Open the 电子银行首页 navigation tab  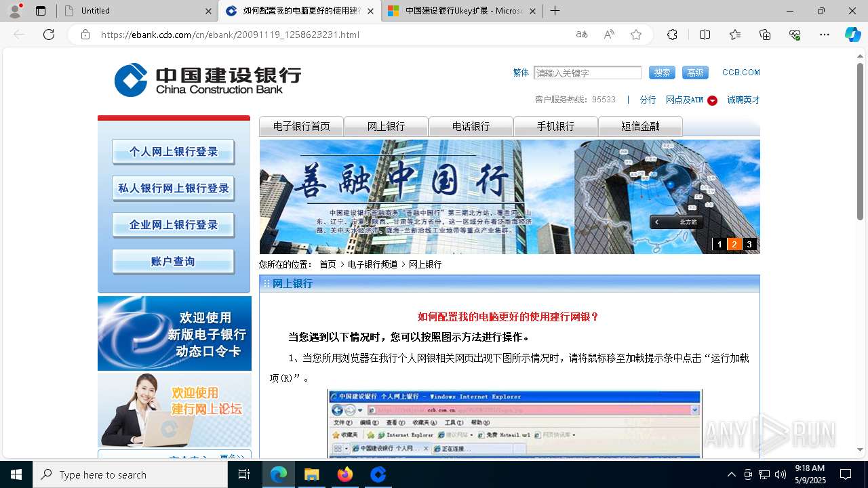[x=302, y=127]
